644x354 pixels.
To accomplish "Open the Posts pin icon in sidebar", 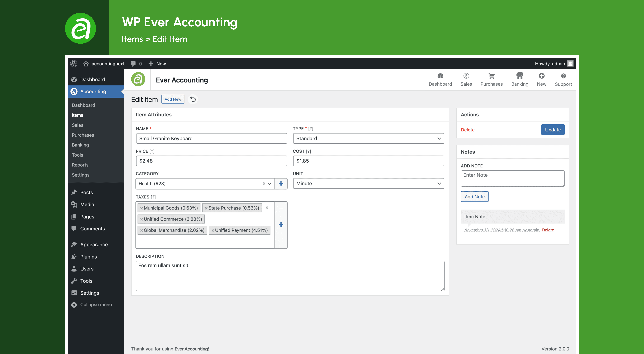I will (74, 192).
